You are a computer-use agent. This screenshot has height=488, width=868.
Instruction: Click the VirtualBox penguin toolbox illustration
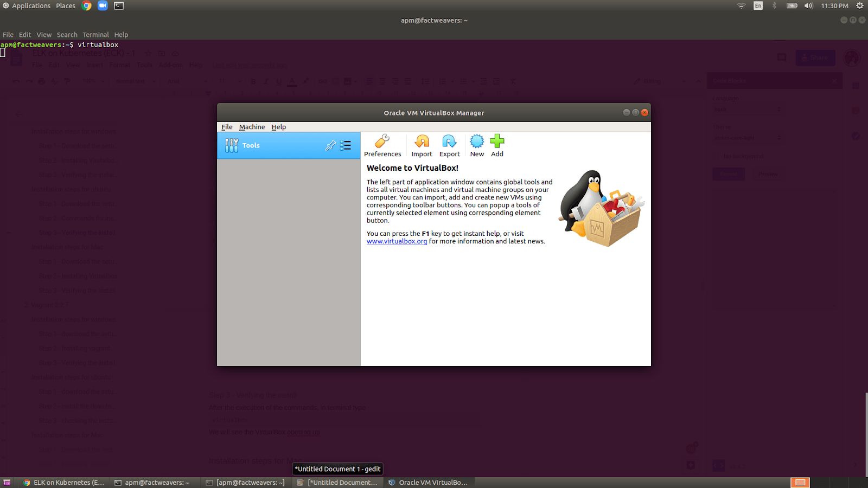point(601,208)
